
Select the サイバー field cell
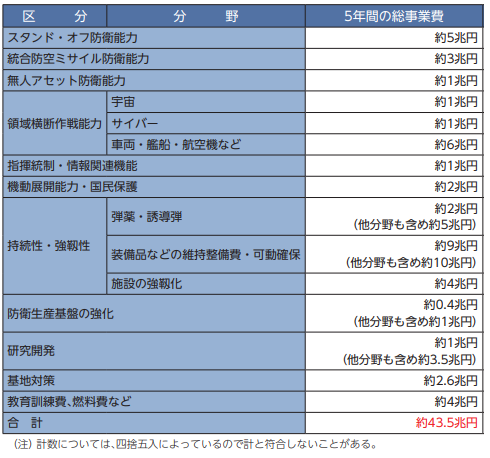point(206,123)
